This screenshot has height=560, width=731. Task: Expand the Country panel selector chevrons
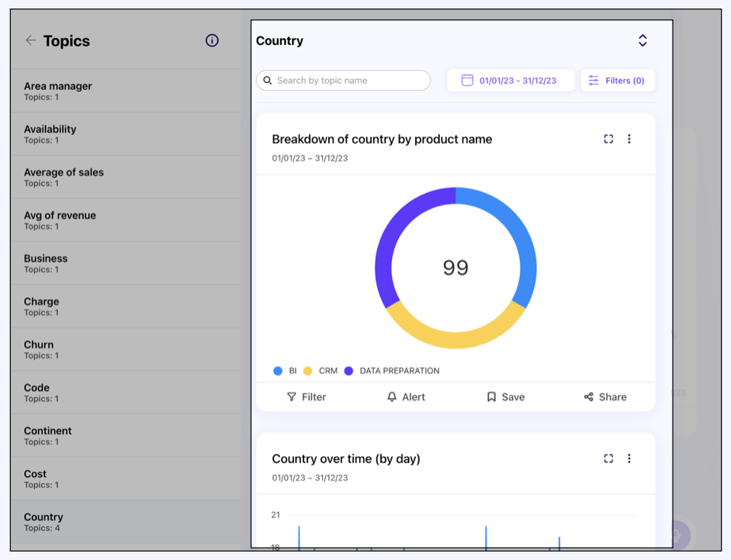coord(643,40)
